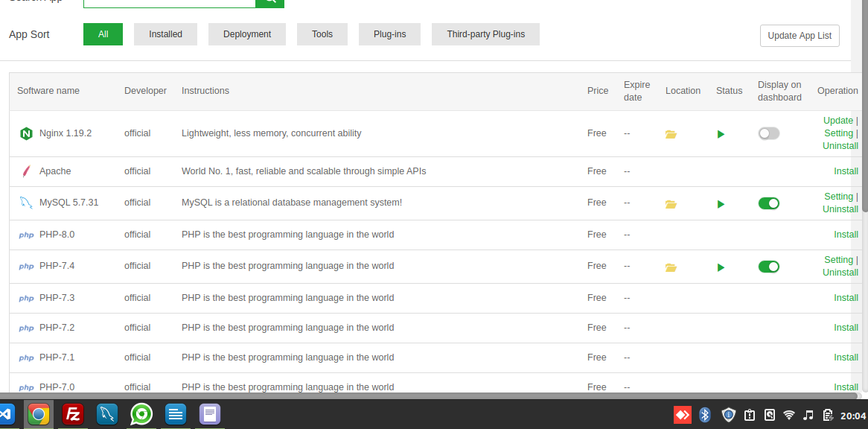
Task: Click the MySQL running status play icon
Action: (721, 204)
